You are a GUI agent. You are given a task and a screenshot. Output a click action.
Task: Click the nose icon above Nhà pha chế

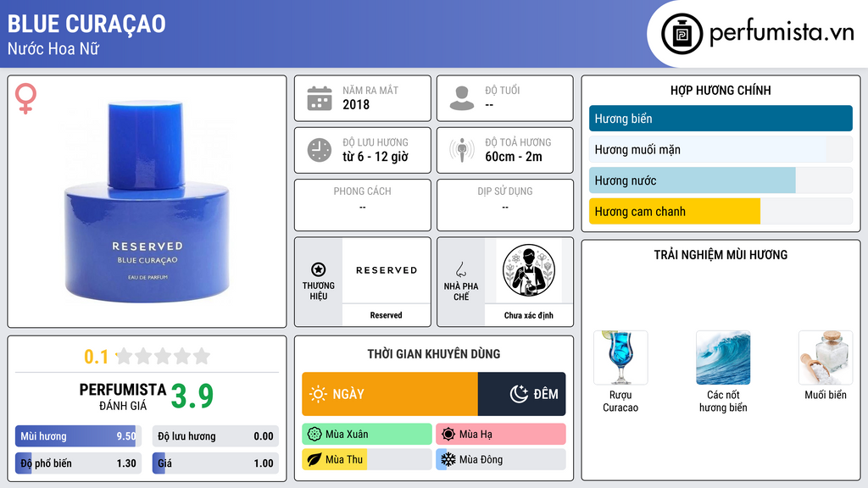460,269
